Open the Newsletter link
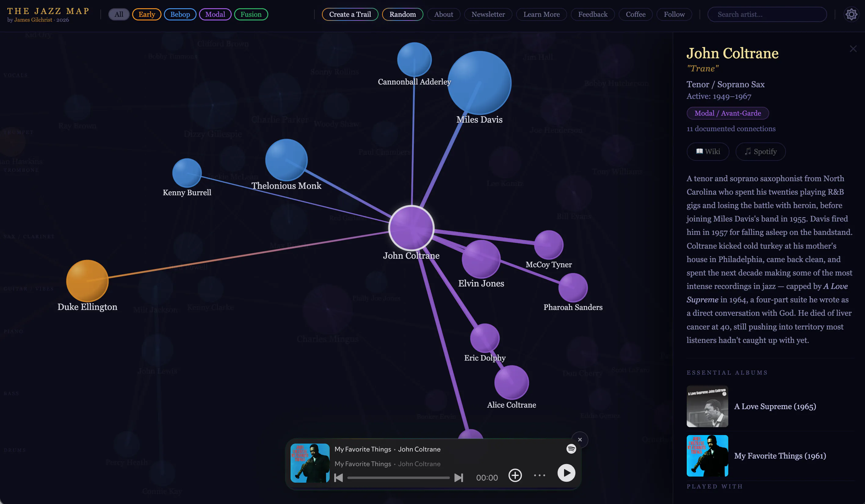865x504 pixels. click(488, 14)
